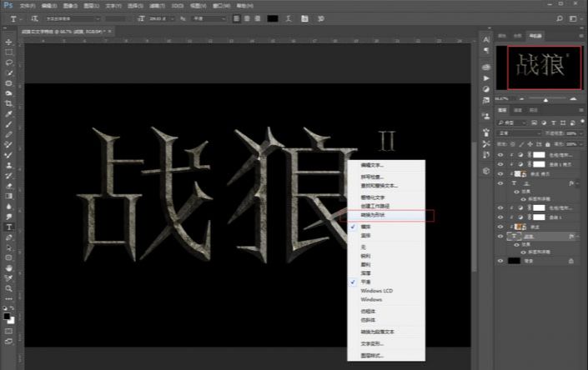588x370 pixels.
Task: Open the Actions panel play icon
Action: (486, 78)
